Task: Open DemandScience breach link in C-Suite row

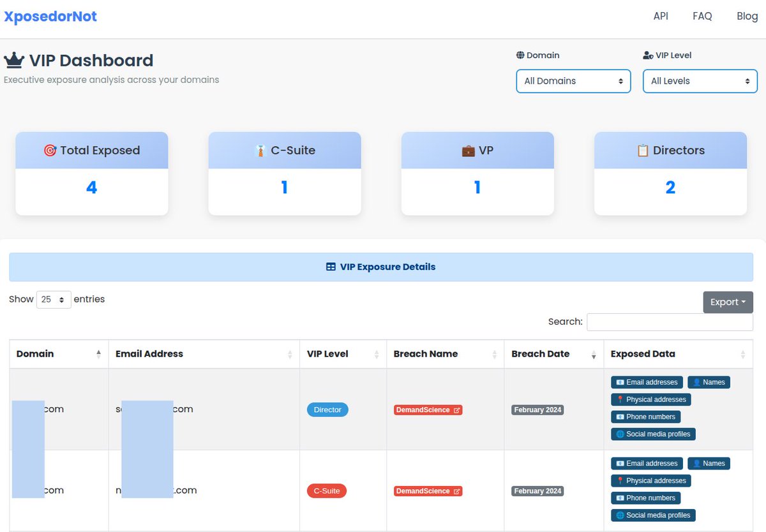Action: click(428, 491)
